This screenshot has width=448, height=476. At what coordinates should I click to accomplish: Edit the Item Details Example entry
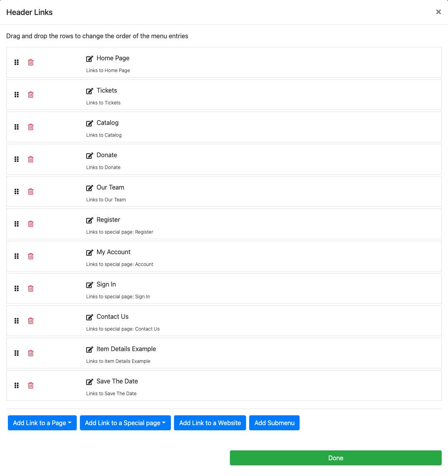90,350
